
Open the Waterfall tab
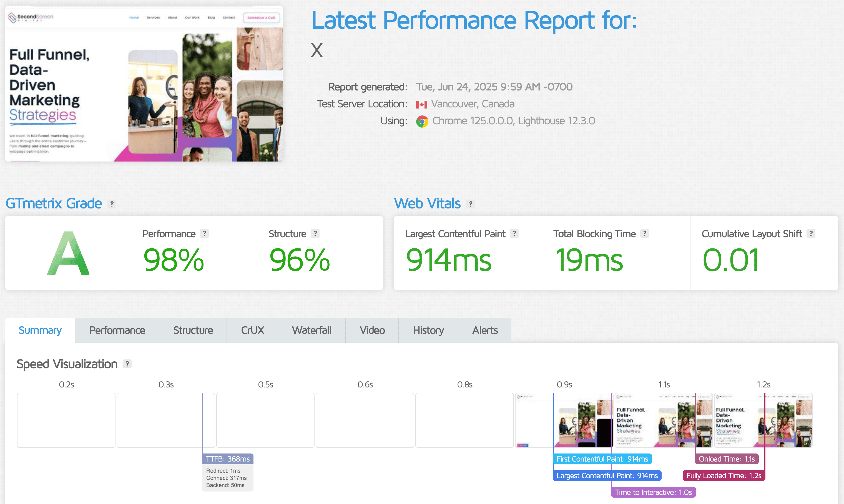(312, 330)
